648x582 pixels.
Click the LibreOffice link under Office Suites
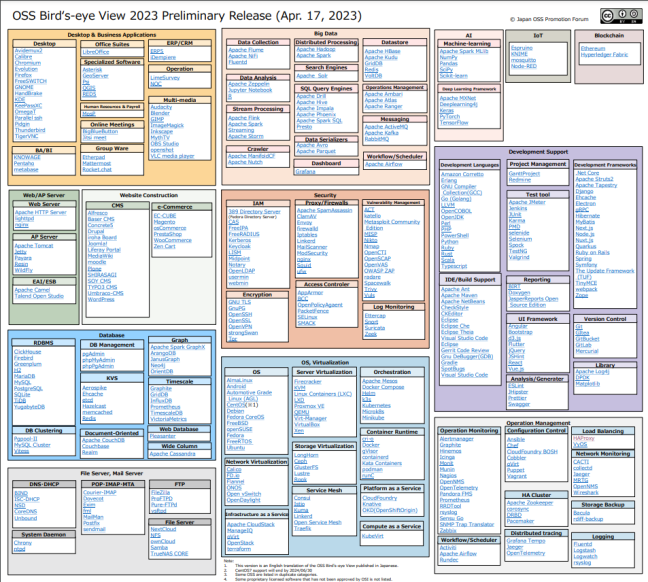[96, 50]
